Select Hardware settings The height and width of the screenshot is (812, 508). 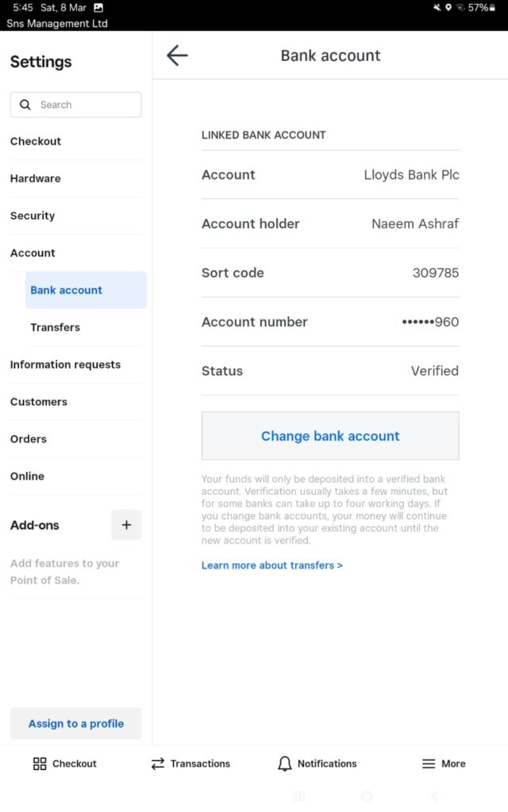coord(36,178)
